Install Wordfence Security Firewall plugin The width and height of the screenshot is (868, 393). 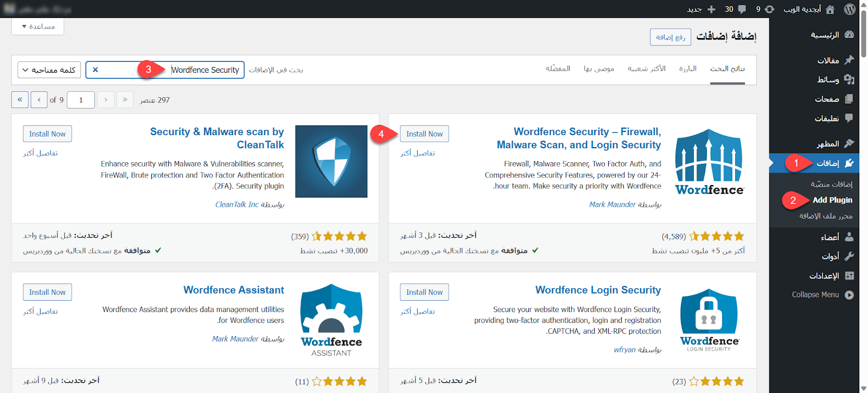(x=424, y=134)
